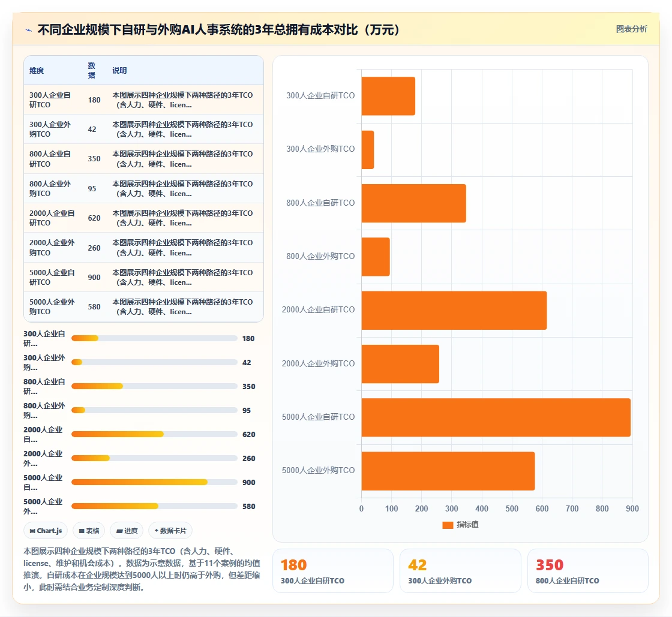Image resolution: width=672 pixels, height=617 pixels.
Task: Open the 180 data card 300人企业自研TCO
Action: pyautogui.click(x=332, y=571)
